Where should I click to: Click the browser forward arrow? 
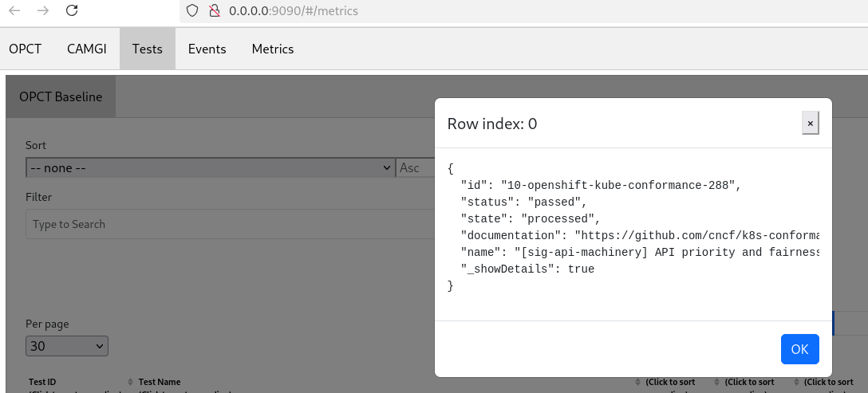(43, 11)
